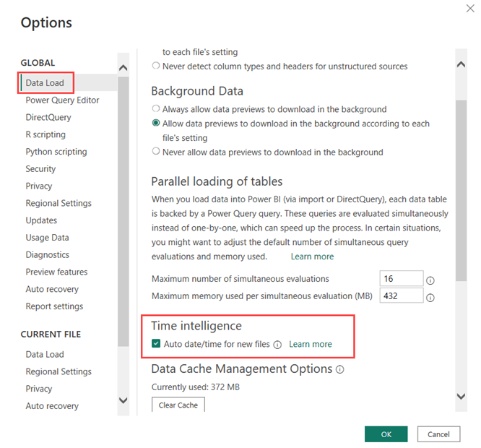Open Current File Regional Settings
The image size is (481, 448).
tap(58, 371)
